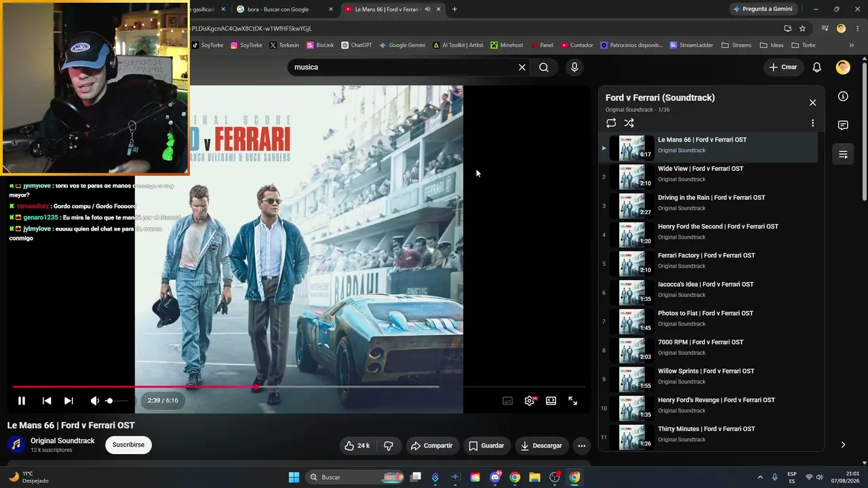Open more video actions menu
Image resolution: width=868 pixels, height=488 pixels.
(582, 445)
